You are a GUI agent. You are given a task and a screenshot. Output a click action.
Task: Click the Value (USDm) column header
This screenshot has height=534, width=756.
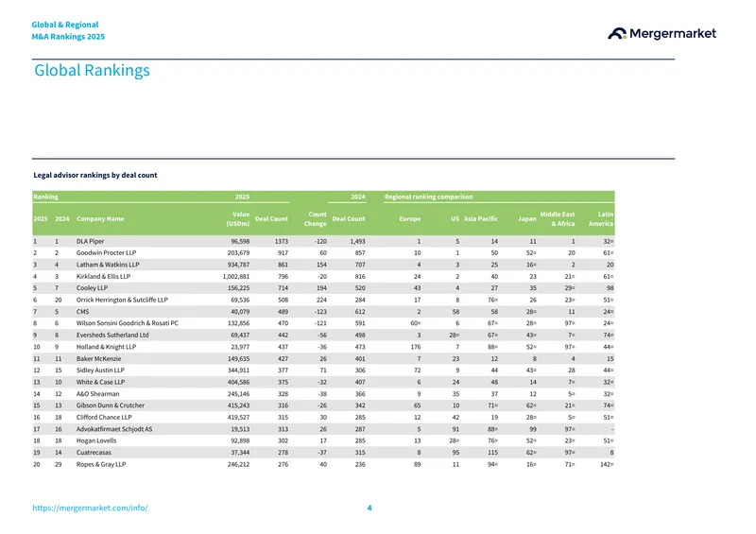point(238,218)
